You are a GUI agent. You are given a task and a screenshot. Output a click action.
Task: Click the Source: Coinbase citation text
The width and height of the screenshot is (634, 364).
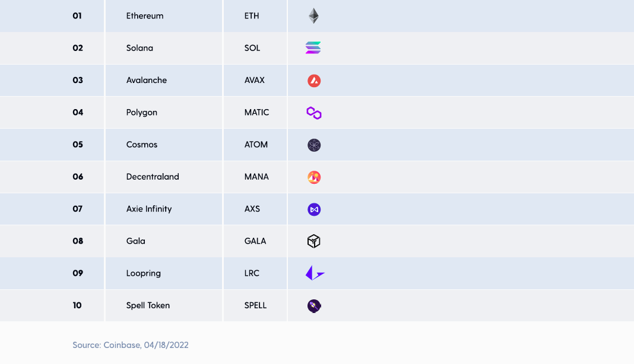pyautogui.click(x=130, y=345)
